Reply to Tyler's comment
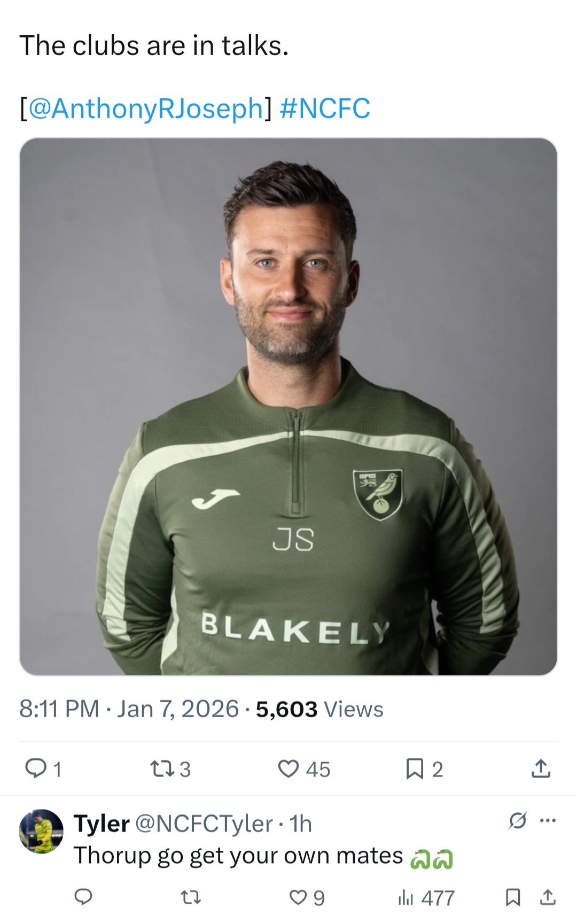The width and height of the screenshot is (577, 924). click(83, 897)
